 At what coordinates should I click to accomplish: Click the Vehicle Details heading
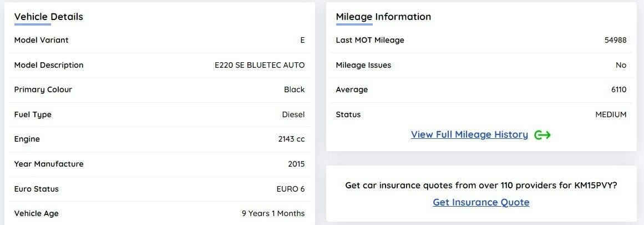pos(49,17)
